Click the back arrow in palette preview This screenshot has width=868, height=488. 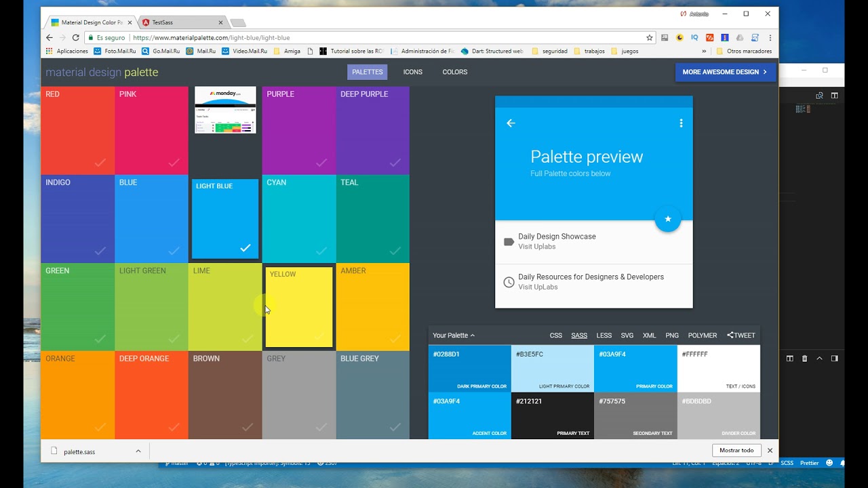point(511,123)
